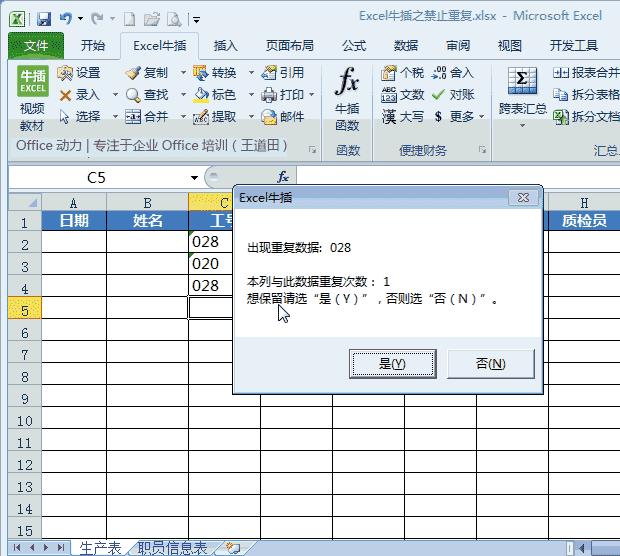
Task: Click the fx insert function button in formula bar
Action: click(283, 177)
